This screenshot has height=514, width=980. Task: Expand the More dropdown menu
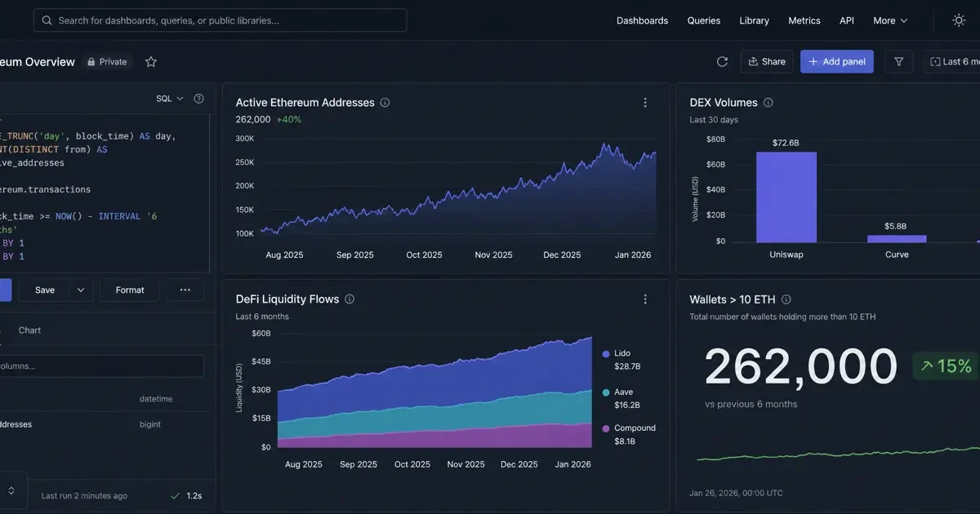890,20
